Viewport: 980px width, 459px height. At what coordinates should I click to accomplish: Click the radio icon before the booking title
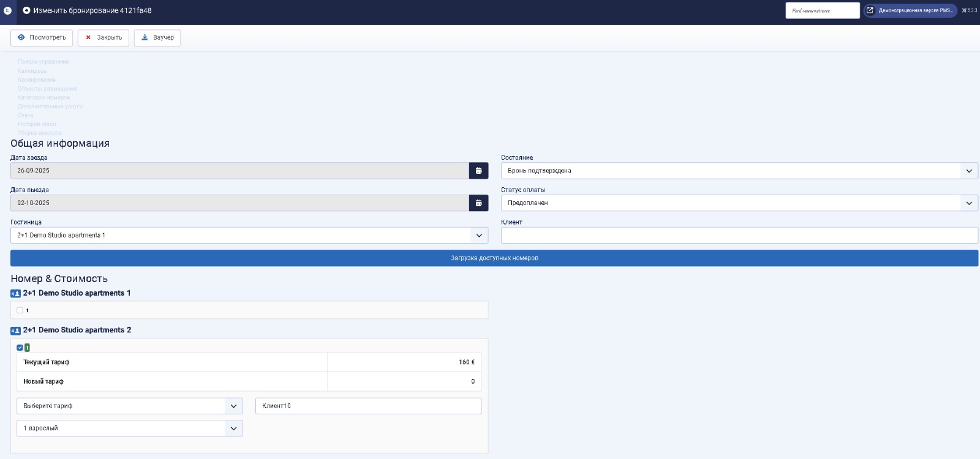26,10
